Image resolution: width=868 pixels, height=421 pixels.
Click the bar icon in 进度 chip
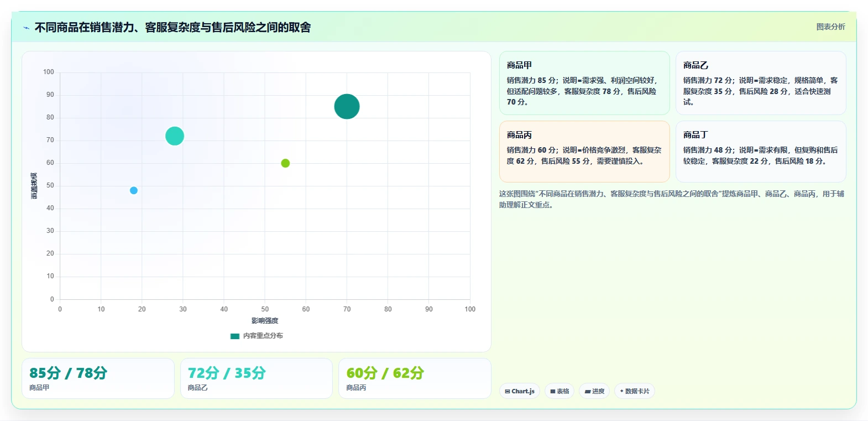click(588, 392)
